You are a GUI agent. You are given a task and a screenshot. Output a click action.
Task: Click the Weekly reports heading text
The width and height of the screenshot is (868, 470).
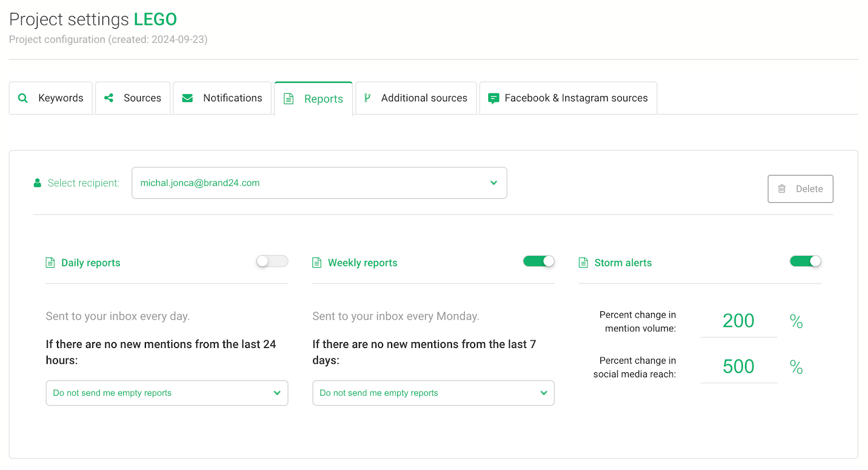click(362, 263)
